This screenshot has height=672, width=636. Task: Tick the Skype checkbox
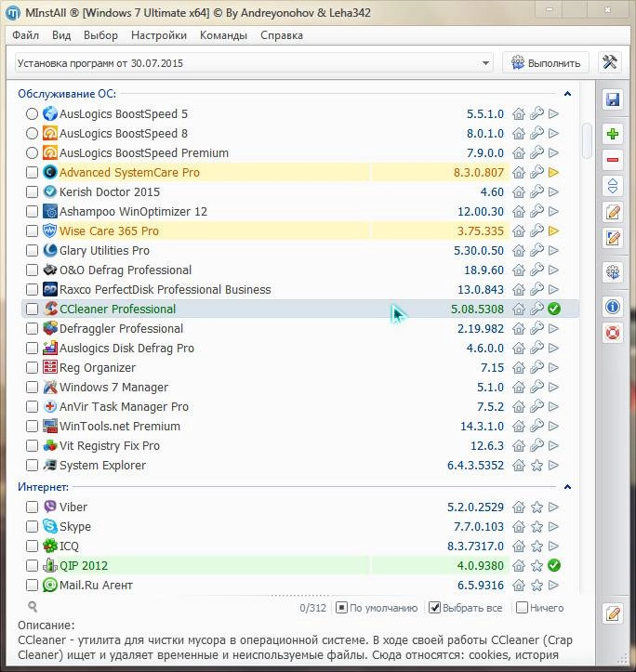pyautogui.click(x=32, y=526)
